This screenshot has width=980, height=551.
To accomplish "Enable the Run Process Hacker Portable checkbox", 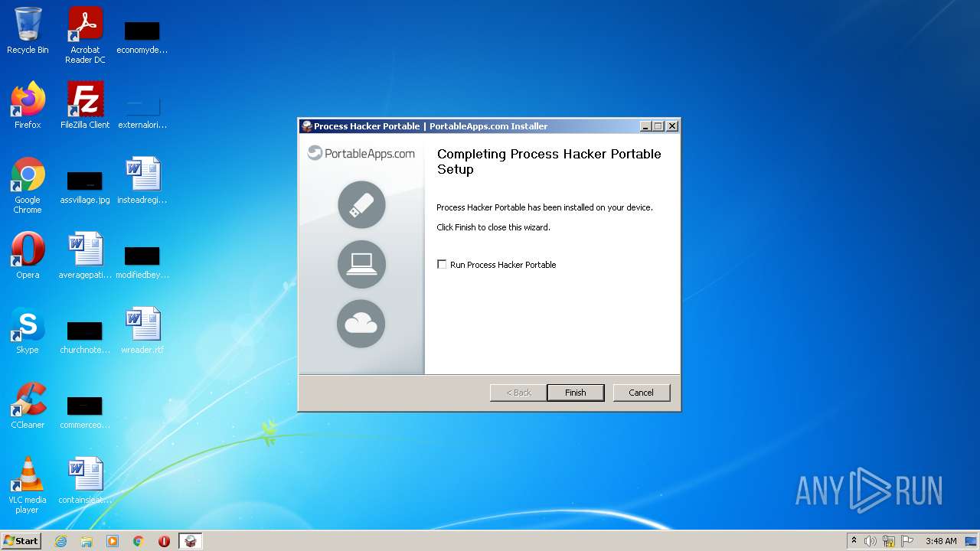I will [x=442, y=265].
